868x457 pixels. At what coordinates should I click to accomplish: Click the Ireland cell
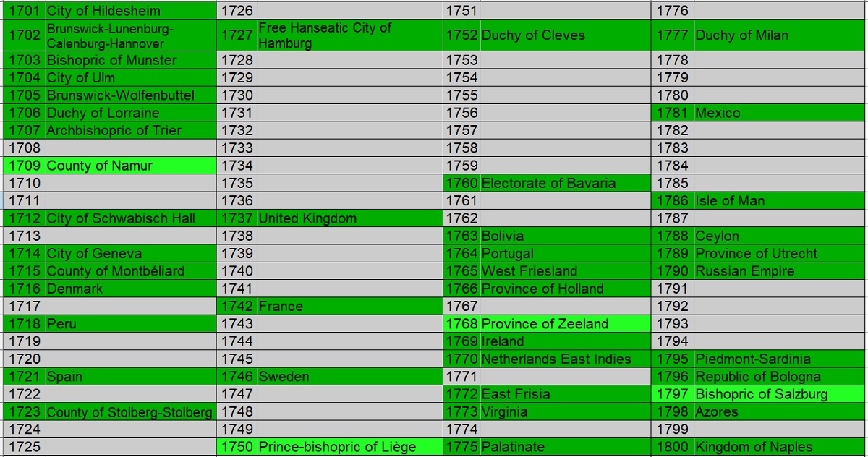click(x=565, y=341)
